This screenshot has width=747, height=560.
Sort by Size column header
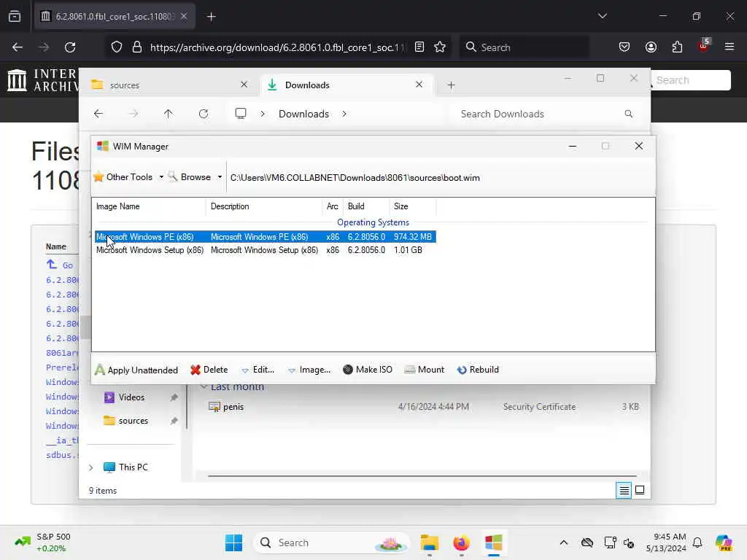412,206
